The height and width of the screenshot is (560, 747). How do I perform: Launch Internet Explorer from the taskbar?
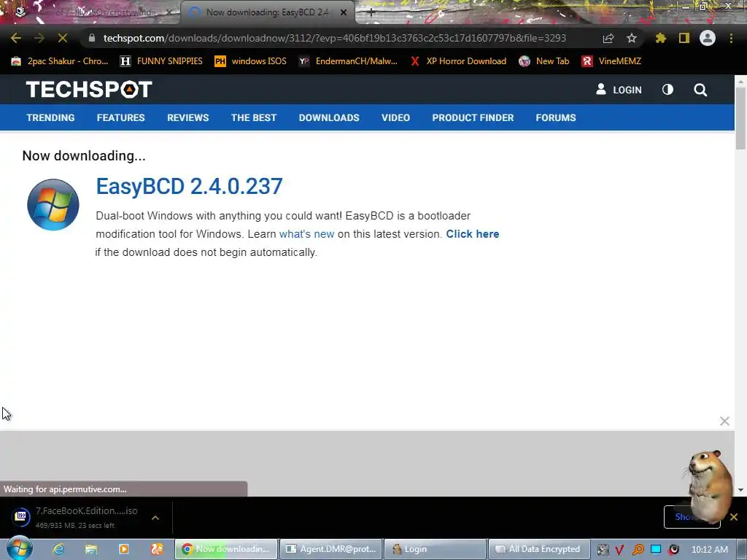[x=58, y=549]
